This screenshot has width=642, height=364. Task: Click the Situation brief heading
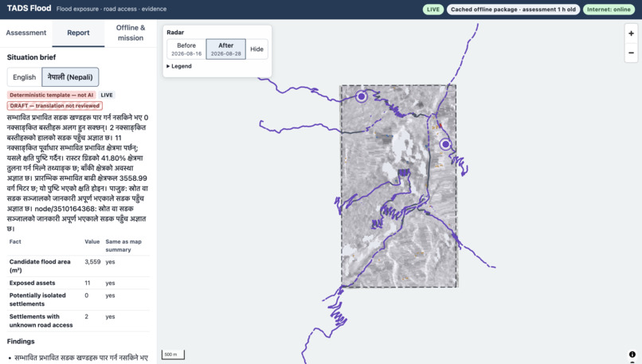(31, 57)
